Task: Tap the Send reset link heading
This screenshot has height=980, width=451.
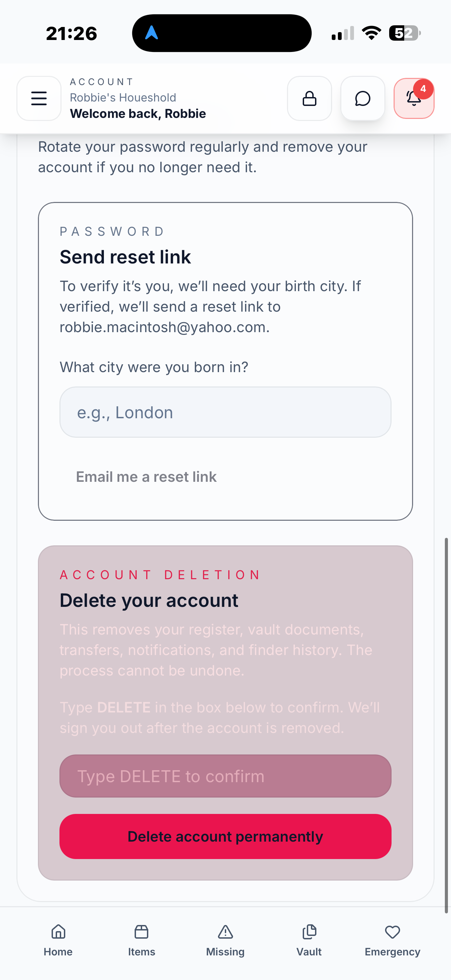Action: tap(125, 257)
